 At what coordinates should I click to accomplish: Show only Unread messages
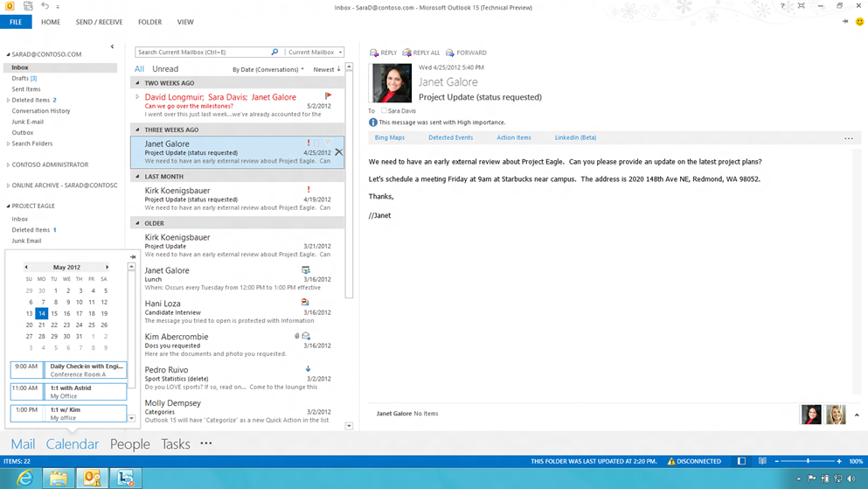(x=165, y=69)
